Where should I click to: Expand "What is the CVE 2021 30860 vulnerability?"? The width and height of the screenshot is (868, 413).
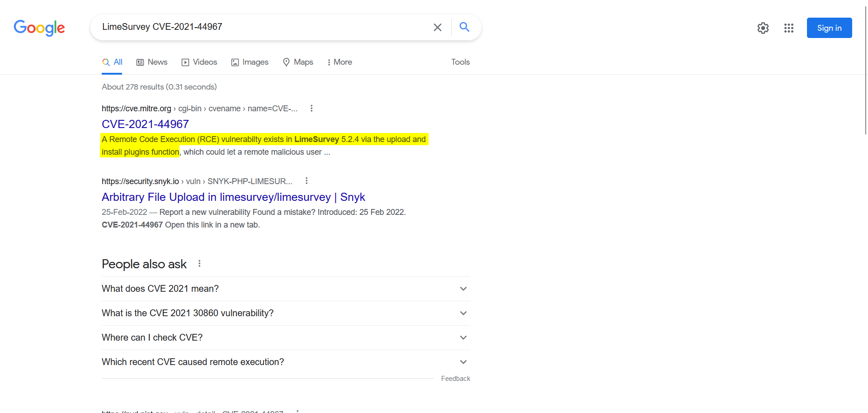(463, 313)
